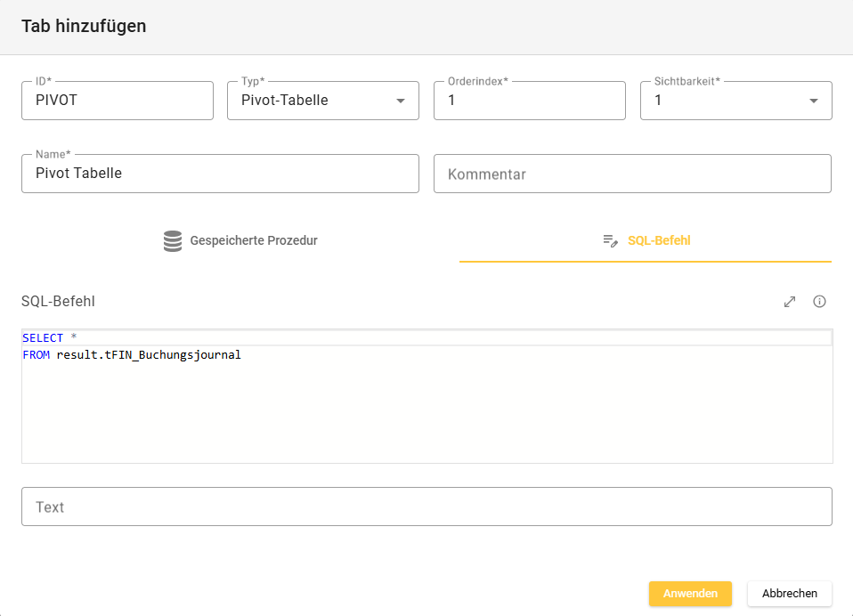Click the Text input field
The width and height of the screenshot is (853, 616).
[x=426, y=507]
